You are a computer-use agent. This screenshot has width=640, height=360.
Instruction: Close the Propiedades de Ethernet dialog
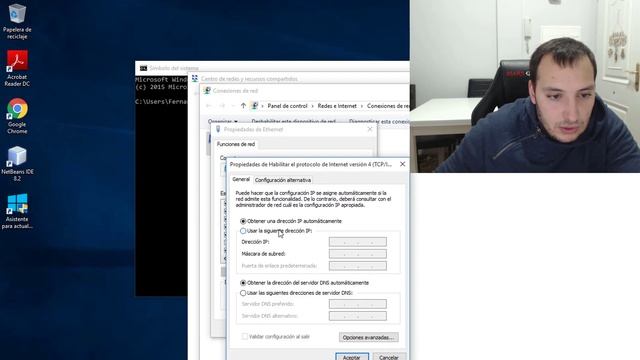[x=370, y=129]
